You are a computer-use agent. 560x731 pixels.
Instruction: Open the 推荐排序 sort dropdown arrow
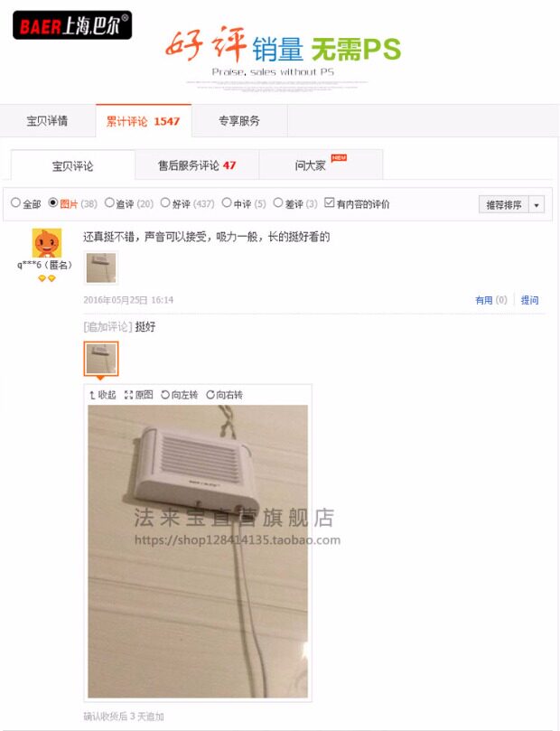coord(537,204)
